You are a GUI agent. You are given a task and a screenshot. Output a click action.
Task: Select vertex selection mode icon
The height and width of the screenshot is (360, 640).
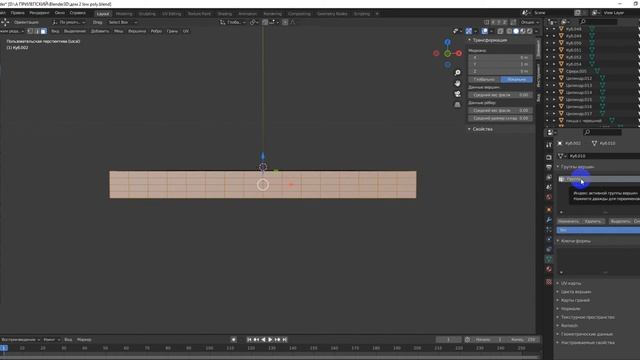30,31
